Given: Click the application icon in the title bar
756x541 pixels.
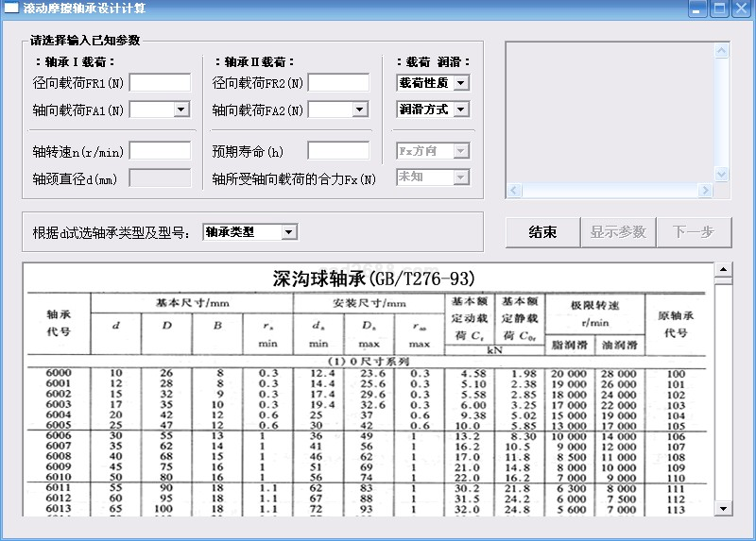Looking at the screenshot, I should 10,9.
